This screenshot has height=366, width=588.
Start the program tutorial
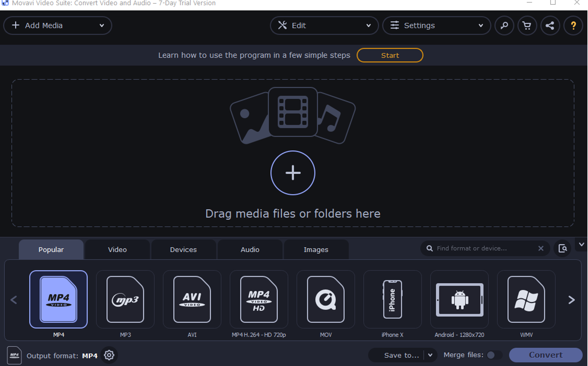point(390,55)
